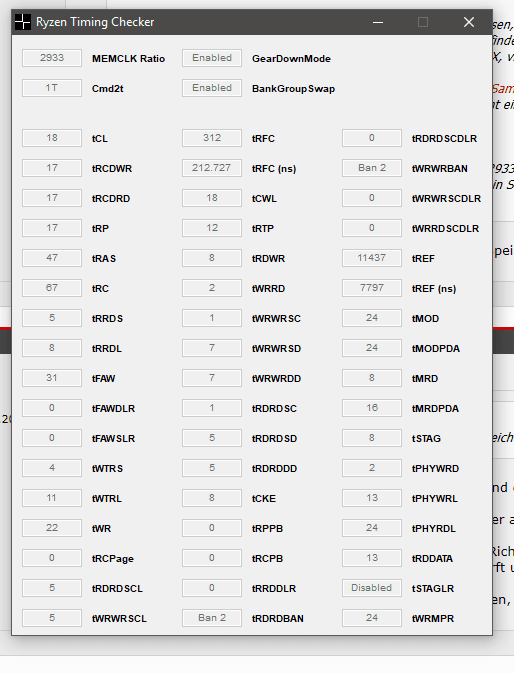Click the tMRDPDA value 16 field

tap(372, 408)
